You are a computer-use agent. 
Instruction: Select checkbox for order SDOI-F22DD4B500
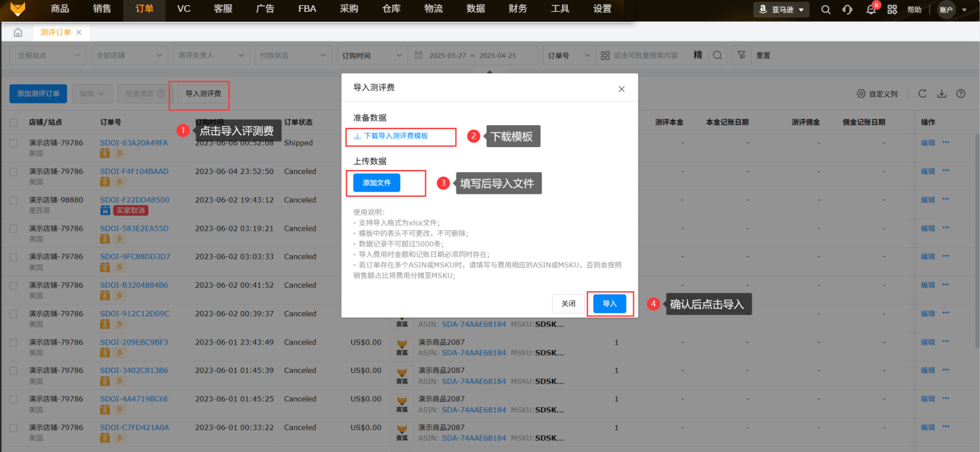coord(14,200)
